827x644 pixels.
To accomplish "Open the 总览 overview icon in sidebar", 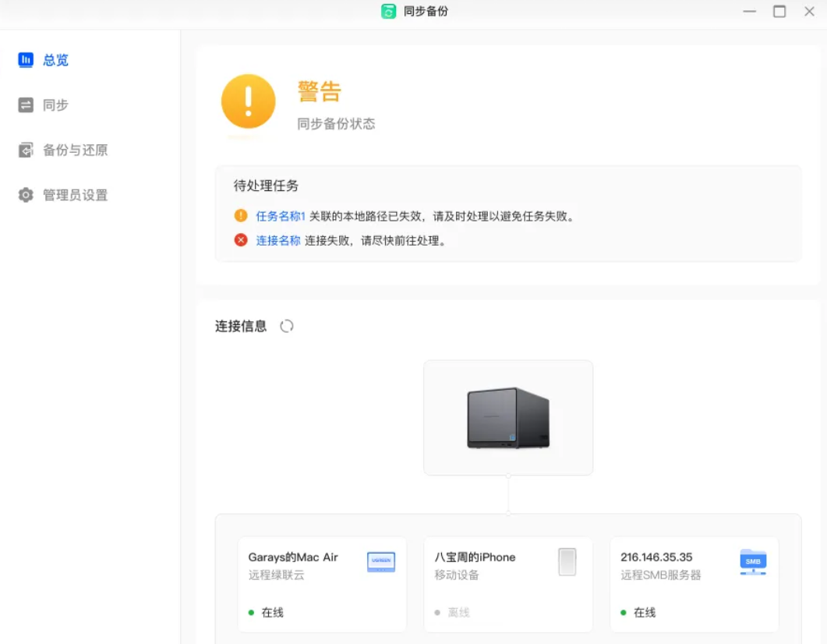I will tap(25, 60).
